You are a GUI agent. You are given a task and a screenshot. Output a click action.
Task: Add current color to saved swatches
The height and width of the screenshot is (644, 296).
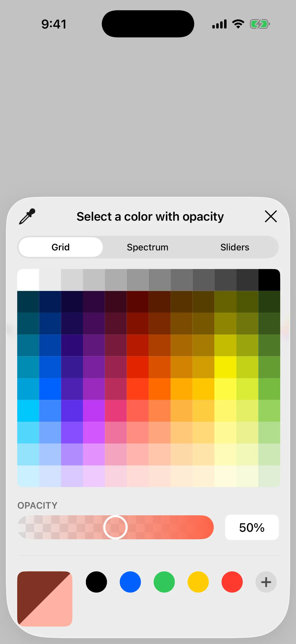[266, 582]
